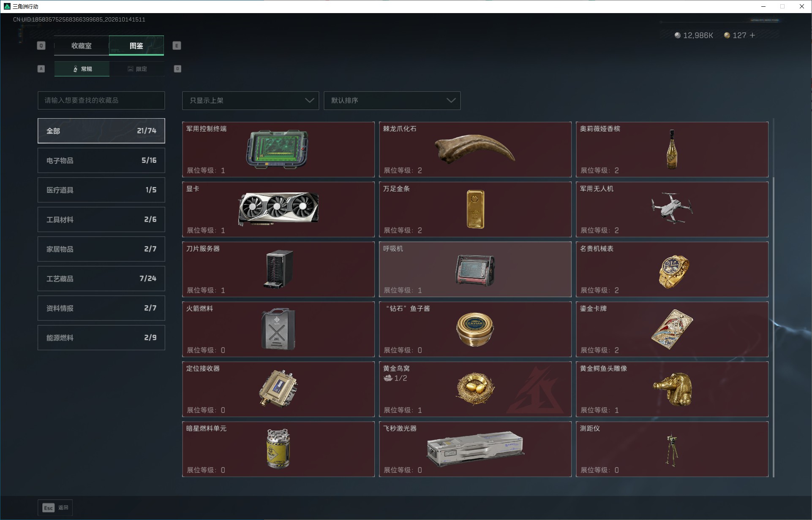
Task: Filter by 工艺藏品 category
Action: click(101, 279)
